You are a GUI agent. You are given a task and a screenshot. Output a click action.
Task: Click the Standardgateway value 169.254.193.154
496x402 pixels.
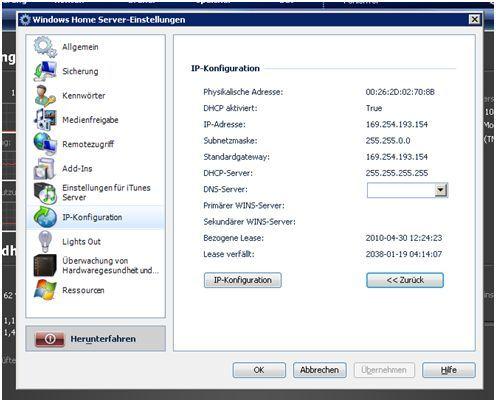397,157
